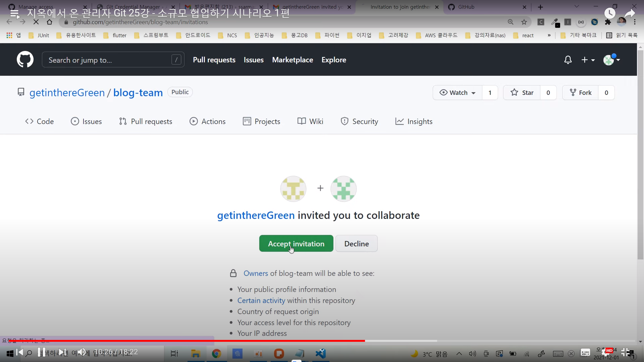Open a new browser tab
Screen dimensions: 644x362
(540, 7)
